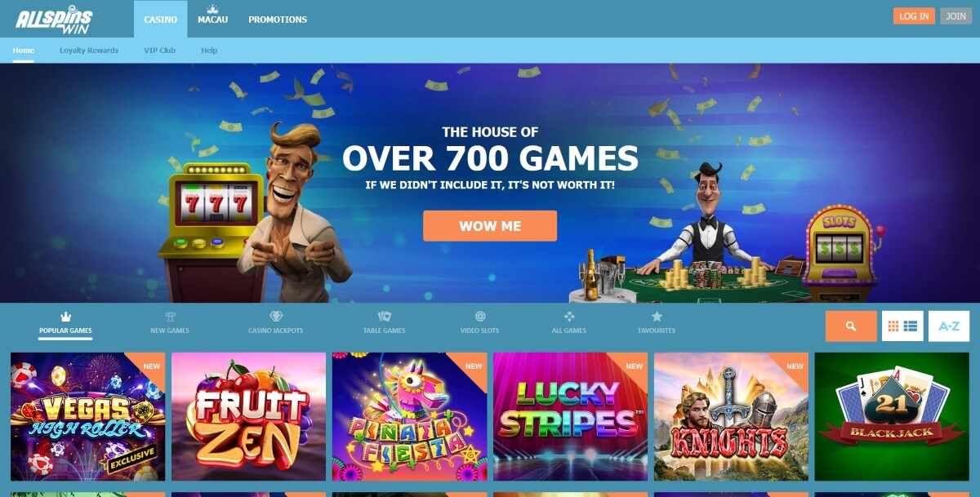Open the Loyalty Rewards link
980x497 pixels.
click(89, 51)
